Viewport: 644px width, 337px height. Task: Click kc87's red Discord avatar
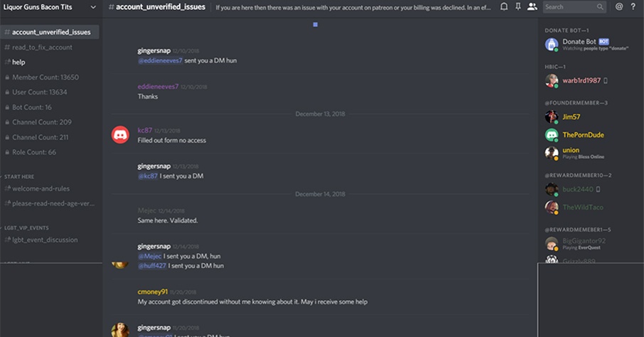pyautogui.click(x=120, y=134)
